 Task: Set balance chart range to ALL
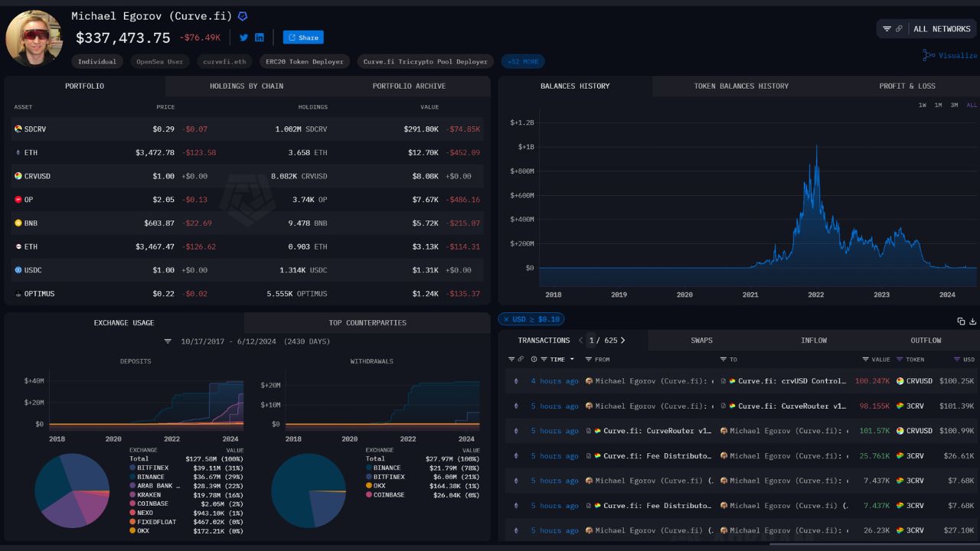point(972,105)
